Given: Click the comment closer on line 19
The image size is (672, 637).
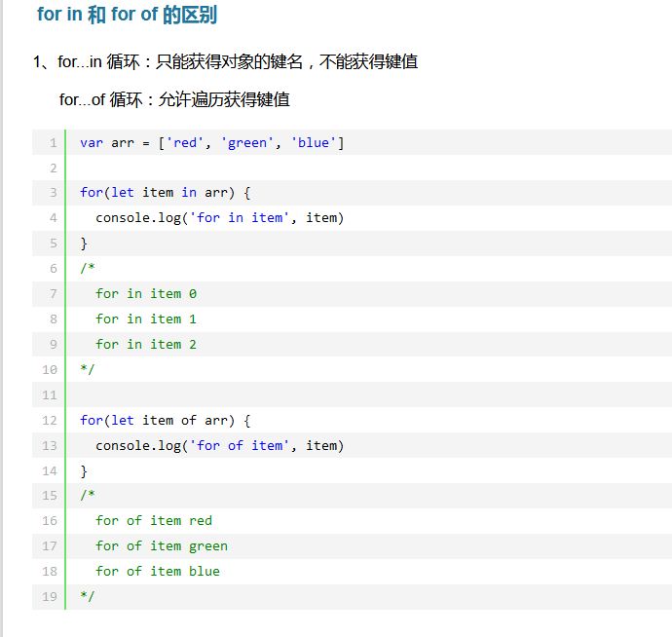Looking at the screenshot, I should 88,596.
